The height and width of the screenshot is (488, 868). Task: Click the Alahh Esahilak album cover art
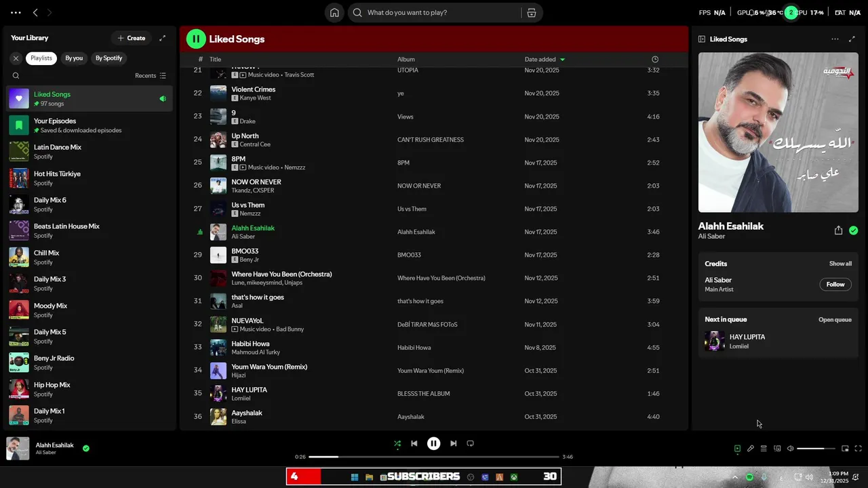coord(778,133)
